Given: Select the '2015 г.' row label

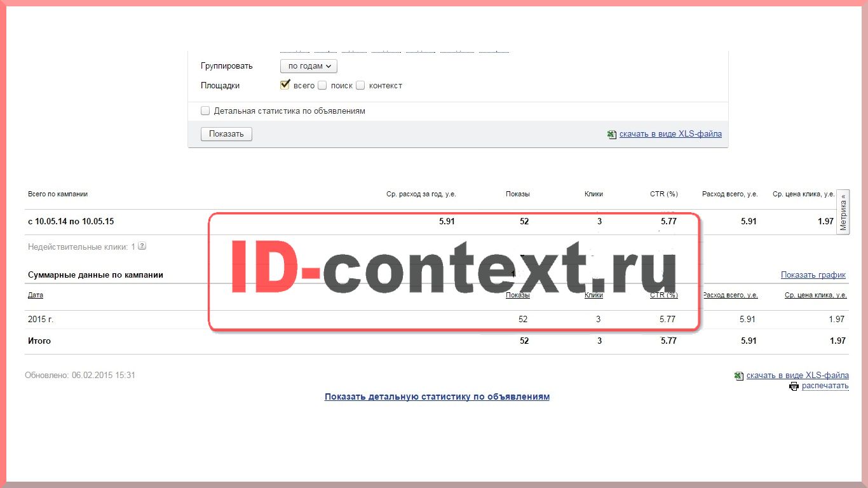Looking at the screenshot, I should coord(41,319).
